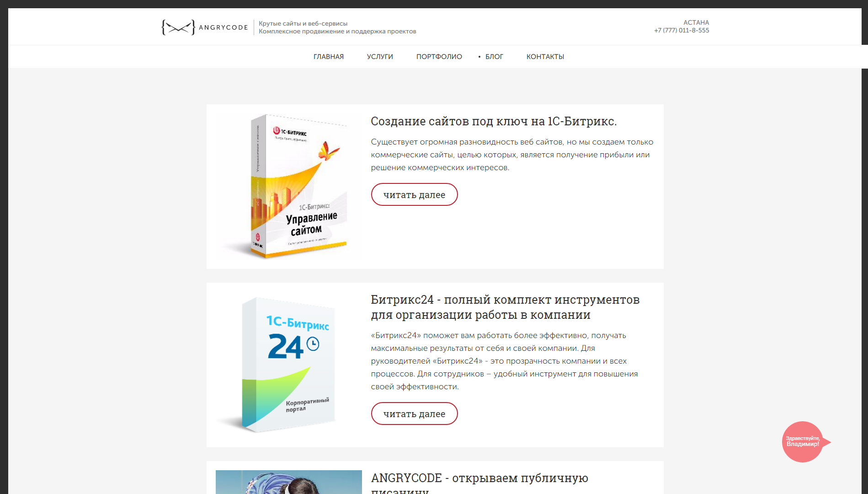Click the 1С-Битрикс Управление сайтом box image
868x494 pixels.
289,187
